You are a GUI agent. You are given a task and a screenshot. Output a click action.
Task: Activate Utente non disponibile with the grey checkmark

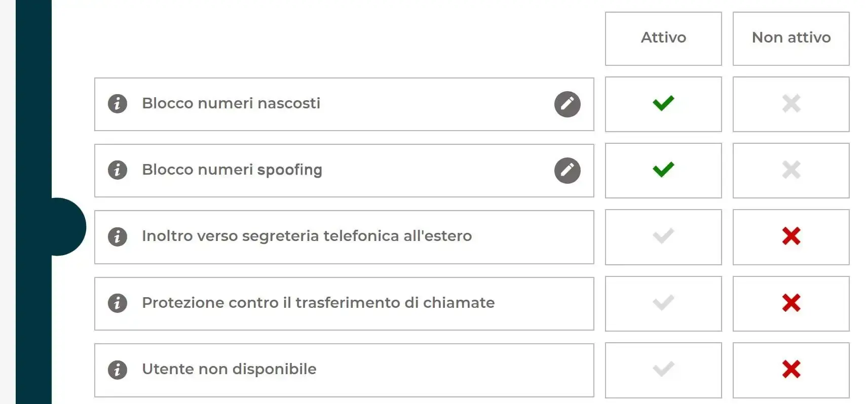pos(663,370)
